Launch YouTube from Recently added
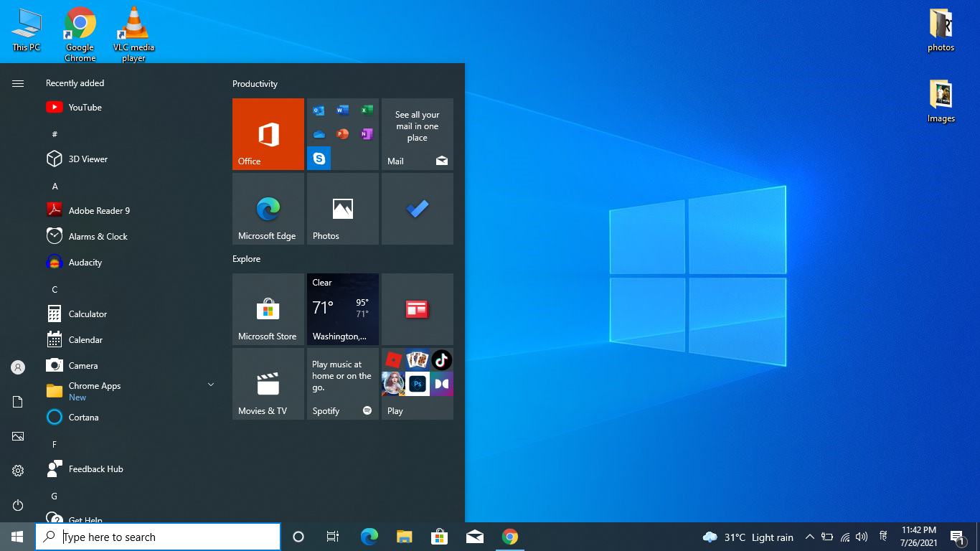Viewport: 980px width, 551px height. [129, 108]
